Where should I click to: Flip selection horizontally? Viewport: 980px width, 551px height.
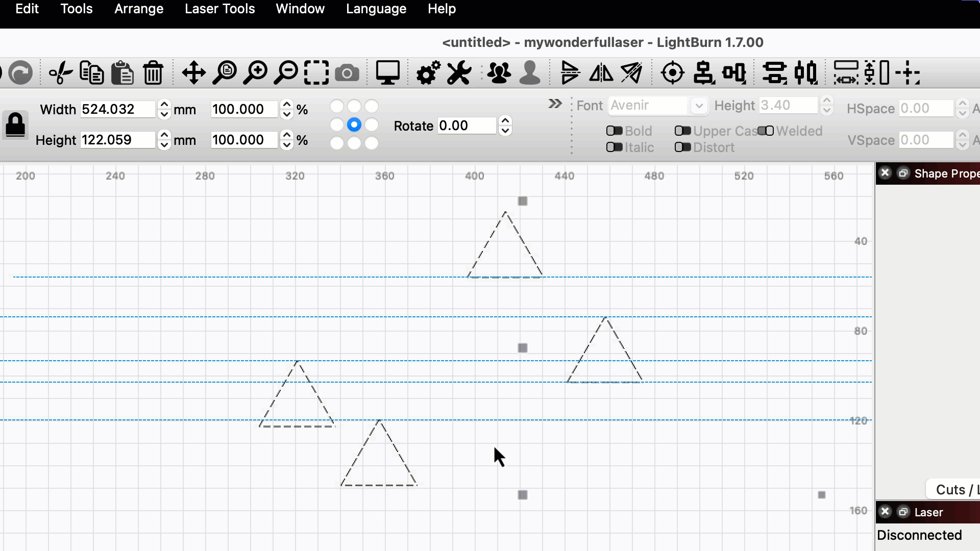click(601, 72)
